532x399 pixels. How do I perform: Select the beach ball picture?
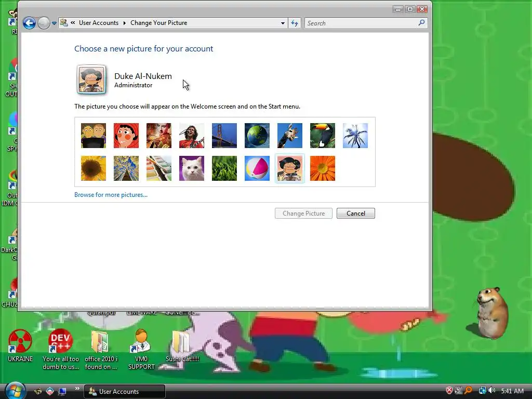257,168
